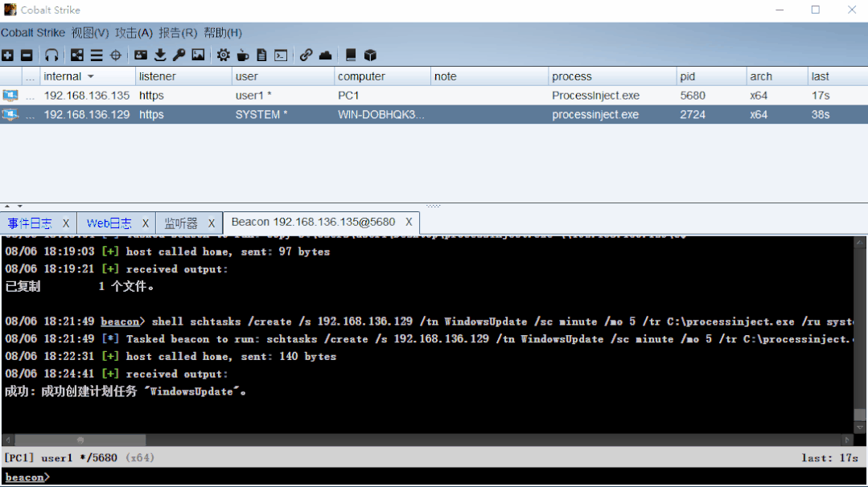This screenshot has width=868, height=487.
Task: Select the beacon icon of the 192.168.136.129 row
Action: (10, 114)
